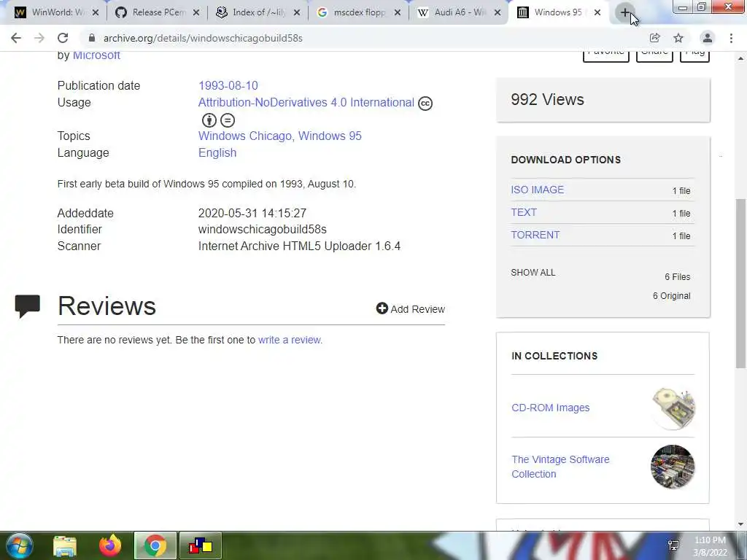The width and height of the screenshot is (747, 560).
Task: Click the Chrome taskbar icon
Action: click(x=155, y=546)
